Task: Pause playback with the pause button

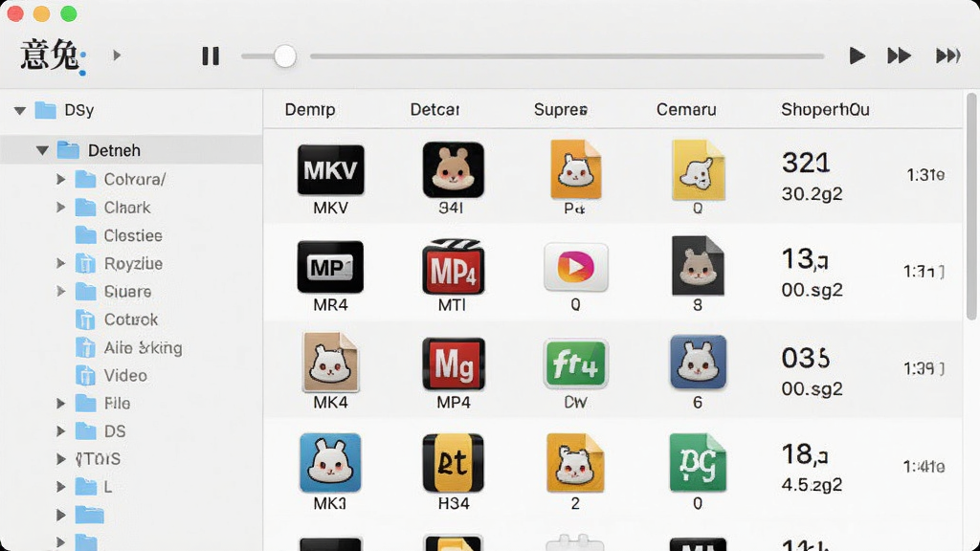Action: click(x=211, y=56)
